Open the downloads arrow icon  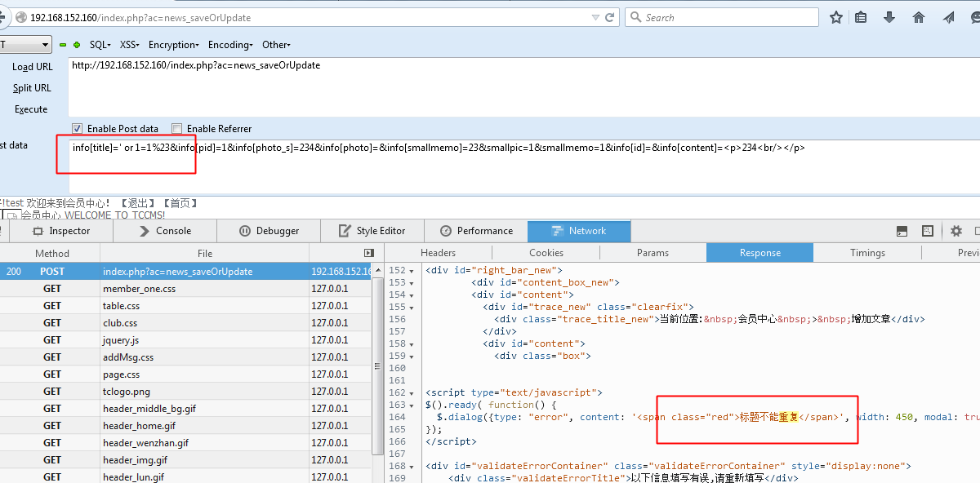tap(889, 17)
